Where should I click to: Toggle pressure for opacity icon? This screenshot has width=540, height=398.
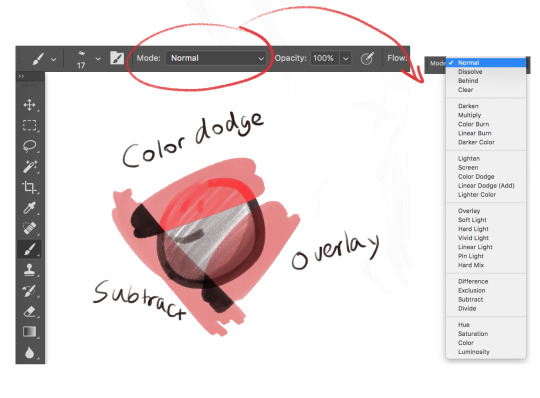[367, 58]
